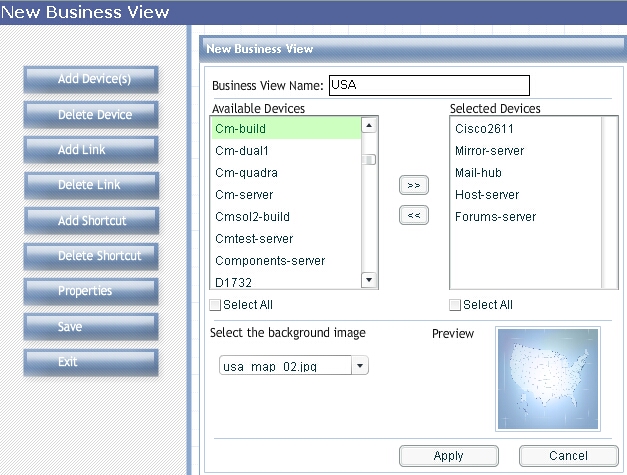Select Cm-server in Available Devices
Screen dimensions: 627x475
286,194
